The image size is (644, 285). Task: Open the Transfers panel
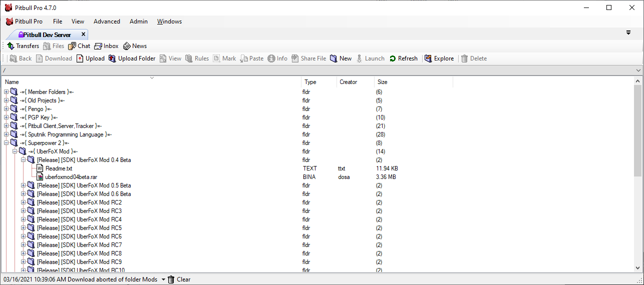tap(23, 46)
